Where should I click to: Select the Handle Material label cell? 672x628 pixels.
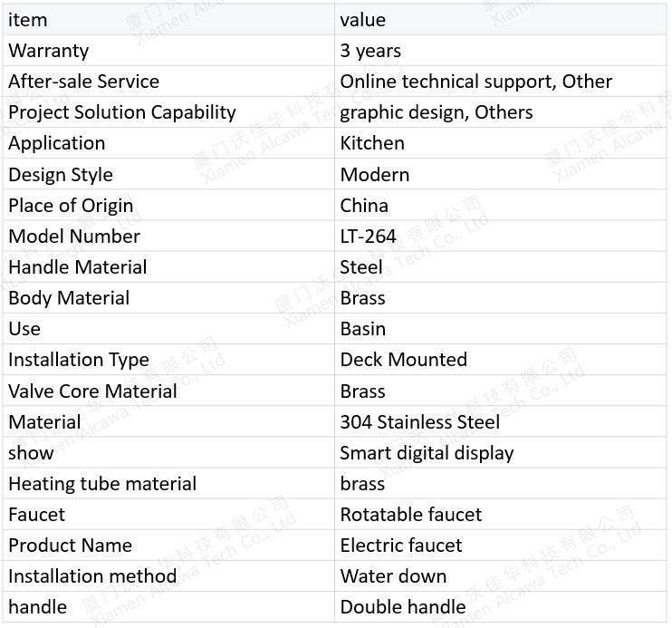click(168, 266)
